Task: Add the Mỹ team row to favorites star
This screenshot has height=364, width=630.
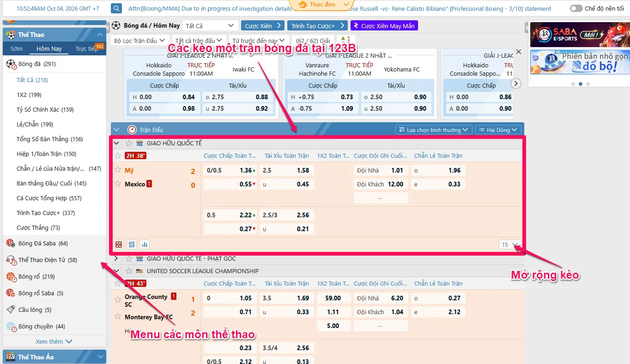Action: pyautogui.click(x=118, y=170)
